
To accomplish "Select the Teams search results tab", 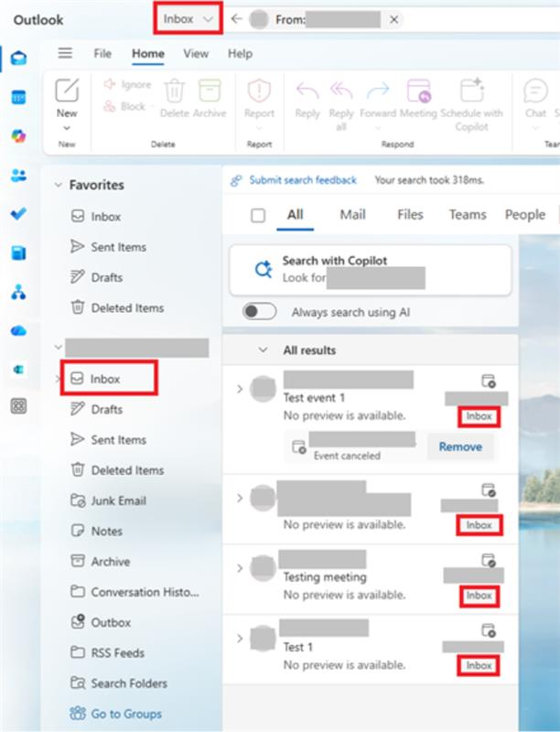I will pos(468,215).
